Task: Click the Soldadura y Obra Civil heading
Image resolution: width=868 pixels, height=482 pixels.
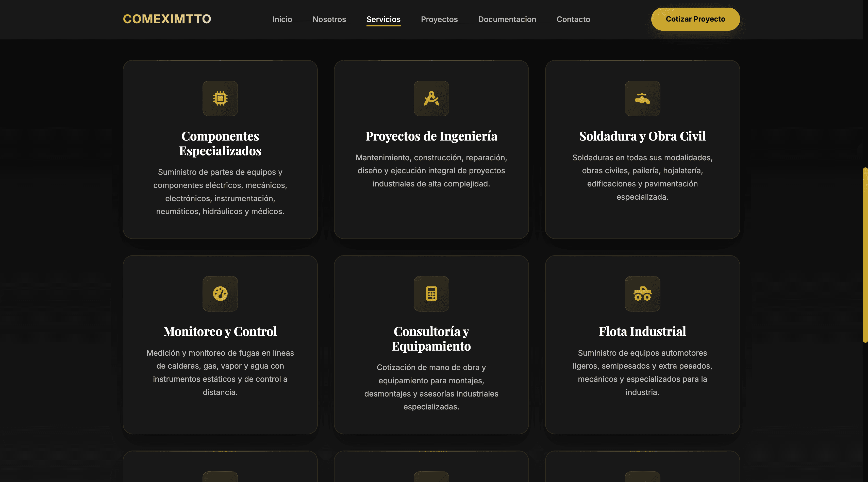Action: [x=642, y=136]
